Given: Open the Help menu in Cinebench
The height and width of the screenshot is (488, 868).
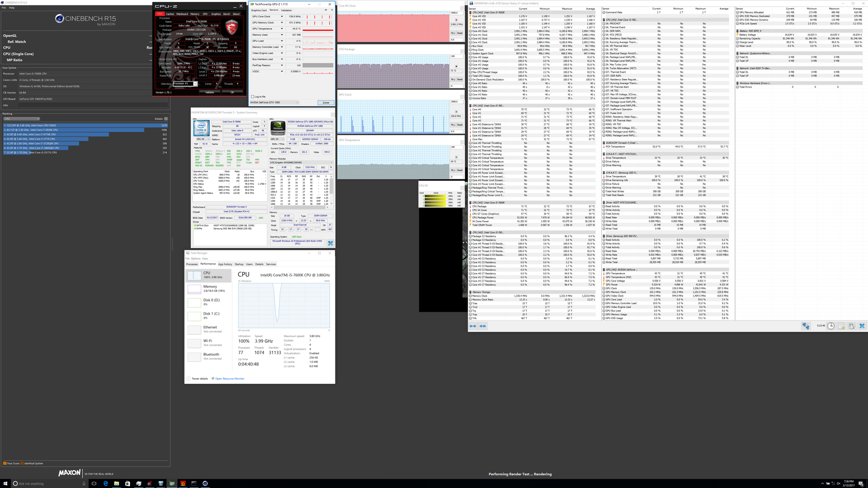Looking at the screenshot, I should coord(12,8).
